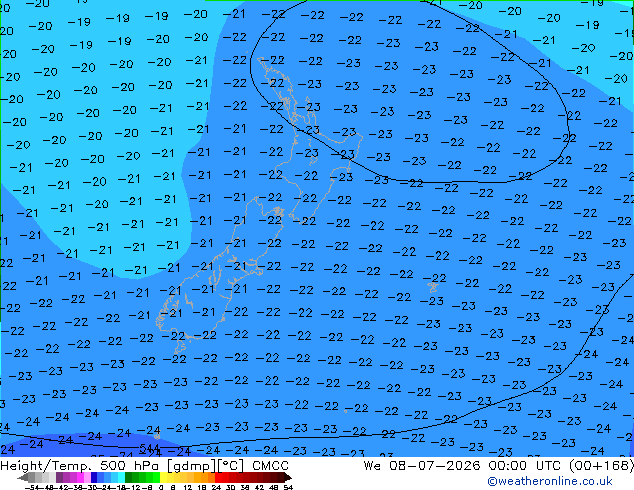Click the Height/Temp. 500 hPa map title
Image resolution: width=634 pixels, height=490 pixels.
click(144, 466)
